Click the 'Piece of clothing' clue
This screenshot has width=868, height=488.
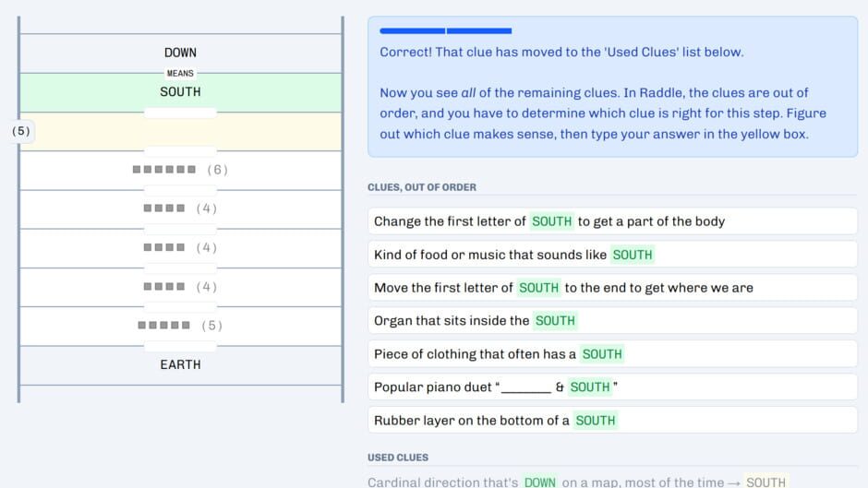click(x=612, y=354)
